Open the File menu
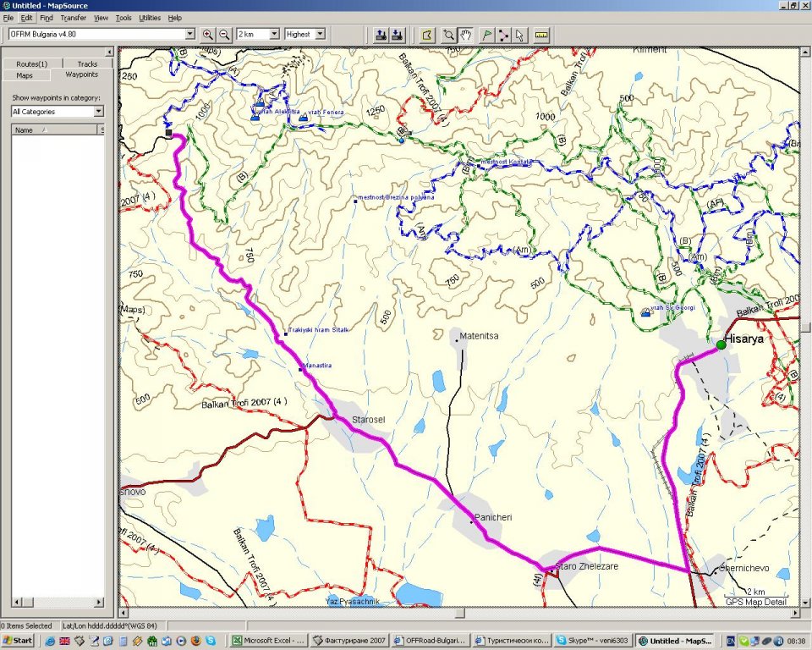812x650 pixels. 8,18
